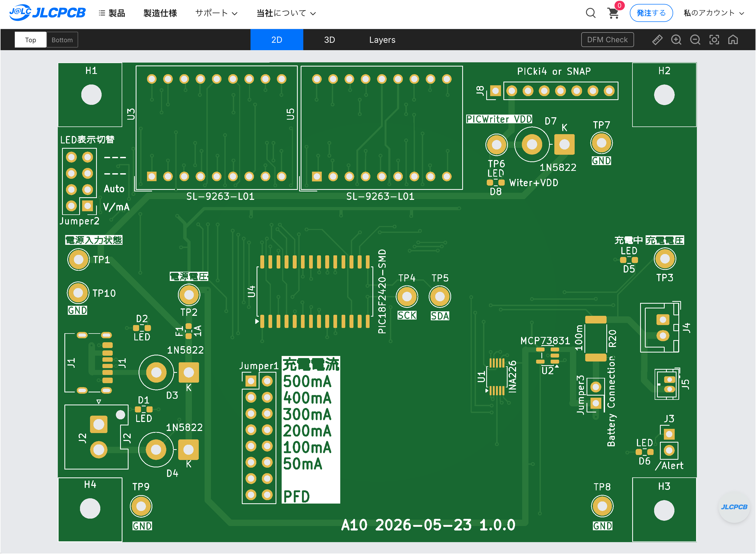Reset the view with the home icon

click(733, 40)
